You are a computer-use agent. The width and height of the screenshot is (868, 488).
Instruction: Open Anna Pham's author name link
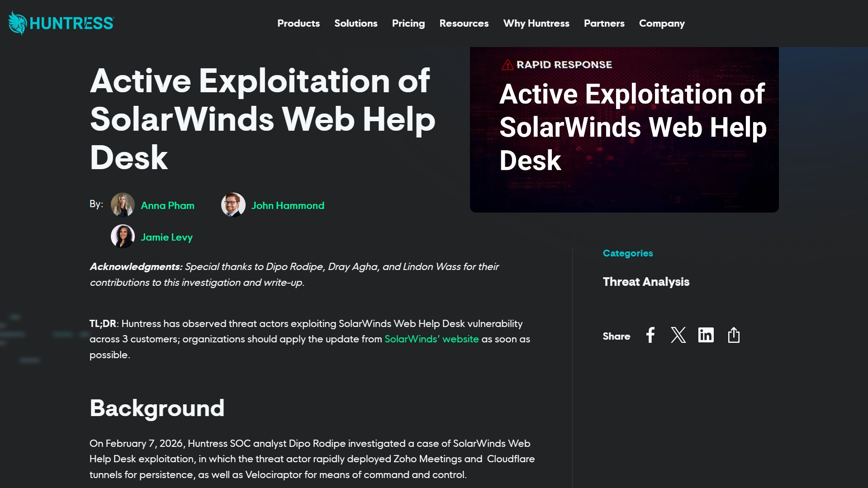point(167,206)
